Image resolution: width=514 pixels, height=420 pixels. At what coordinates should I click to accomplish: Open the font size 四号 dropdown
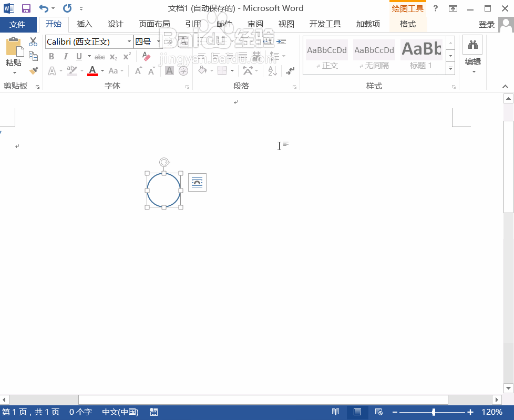click(157, 41)
